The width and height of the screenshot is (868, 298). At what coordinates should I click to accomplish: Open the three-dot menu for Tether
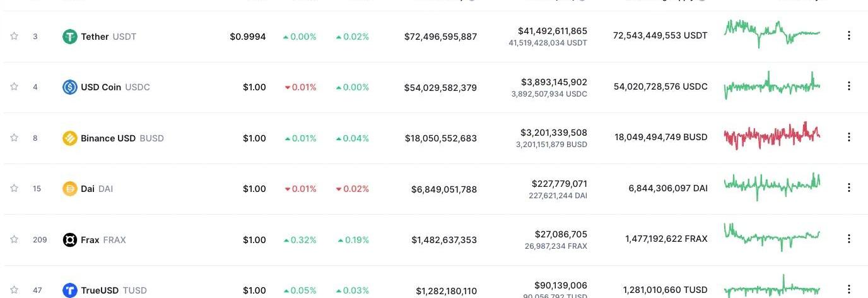tap(849, 35)
